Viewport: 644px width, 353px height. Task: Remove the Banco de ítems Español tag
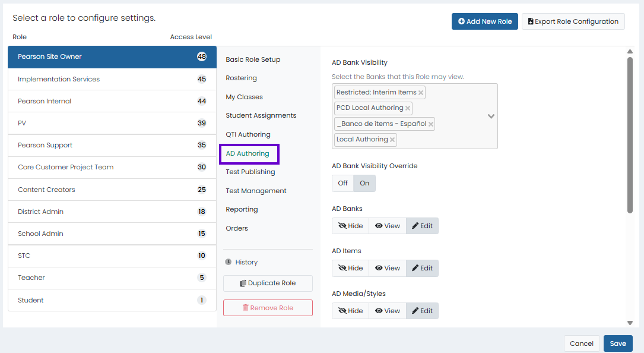pyautogui.click(x=430, y=124)
